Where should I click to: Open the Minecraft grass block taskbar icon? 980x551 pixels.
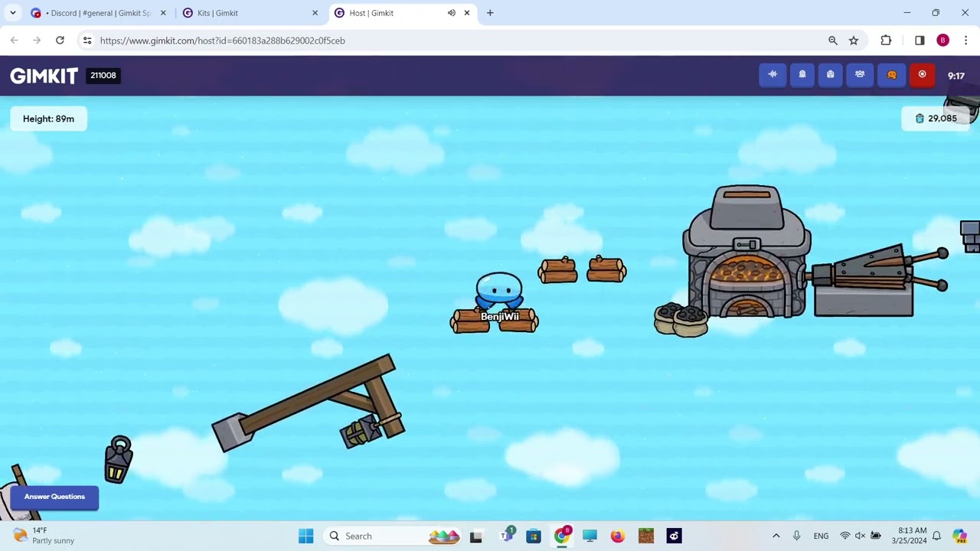646,536
